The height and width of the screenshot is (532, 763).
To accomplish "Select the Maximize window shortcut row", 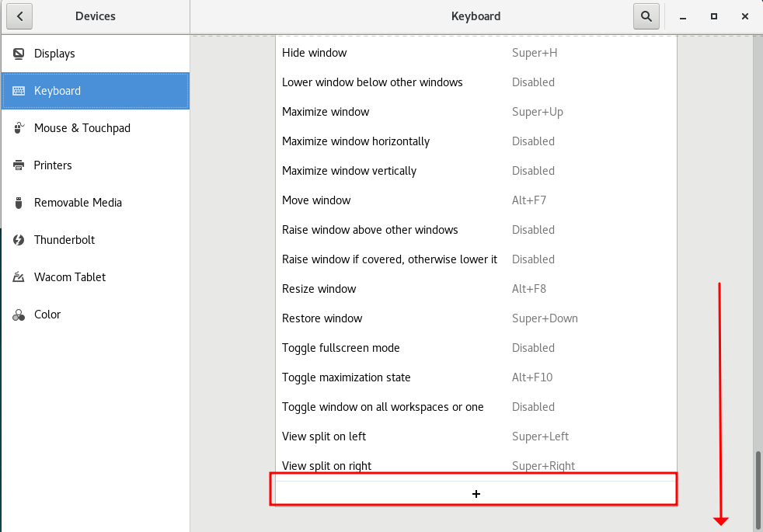I will tap(476, 112).
